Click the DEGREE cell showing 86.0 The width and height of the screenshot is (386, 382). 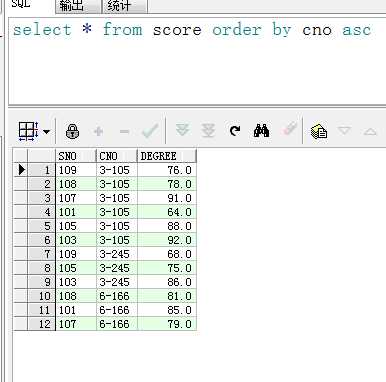(167, 282)
